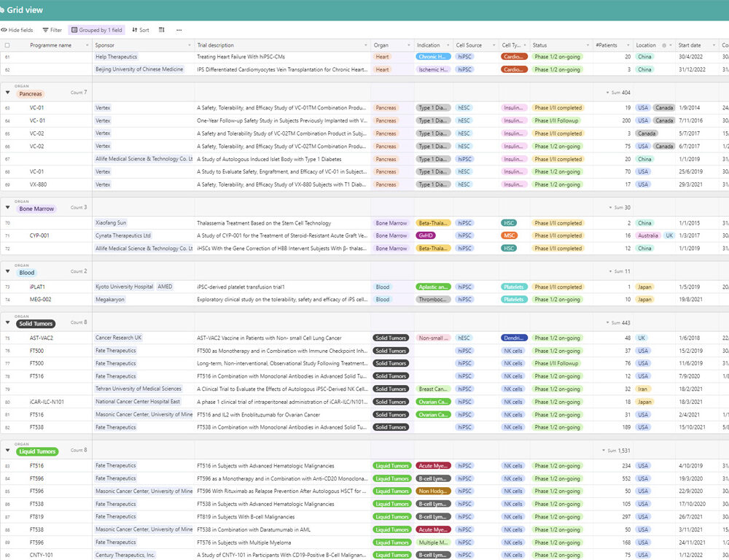729x560 pixels.
Task: Click the Liquid Tumors green group tag
Action: pyautogui.click(x=36, y=451)
